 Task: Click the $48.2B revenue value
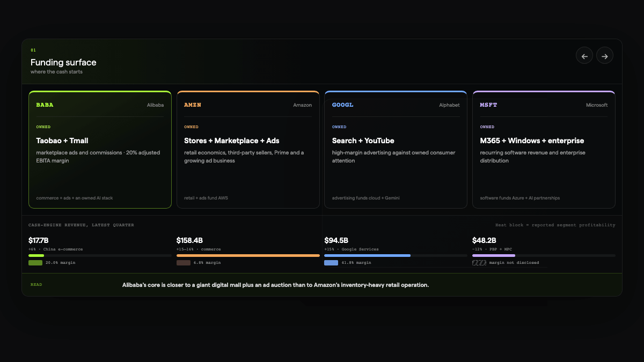[x=484, y=240]
